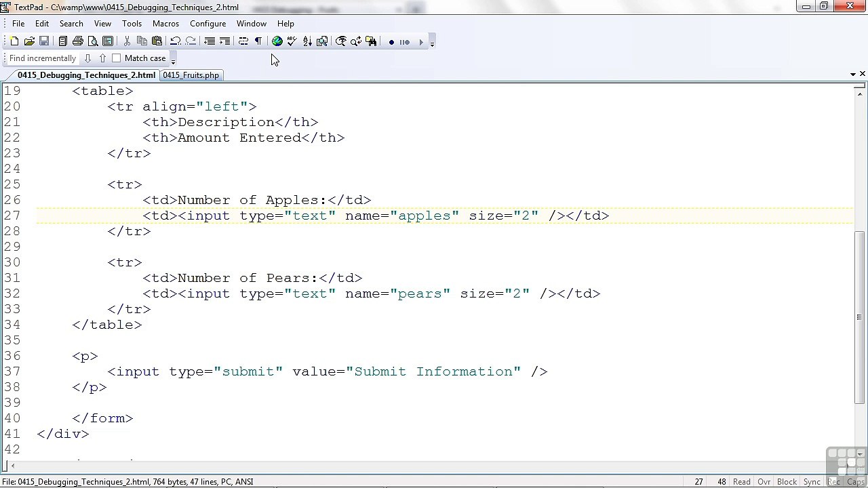Click the Find incrementally search box

click(43, 58)
